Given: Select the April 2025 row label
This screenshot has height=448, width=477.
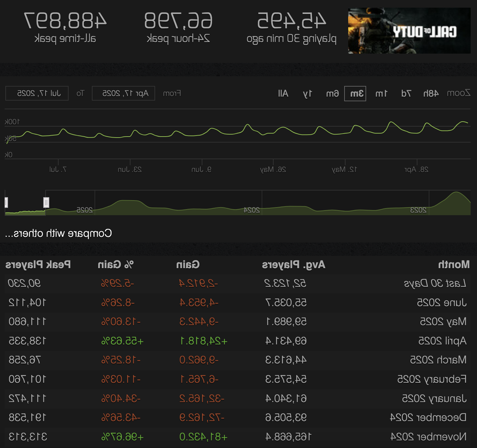Looking at the screenshot, I should point(442,341).
